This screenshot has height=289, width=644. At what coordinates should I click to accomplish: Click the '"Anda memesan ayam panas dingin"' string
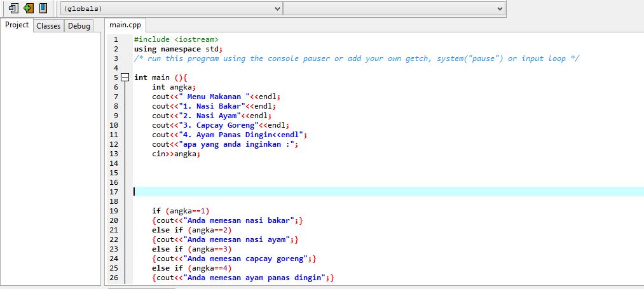click(254, 277)
